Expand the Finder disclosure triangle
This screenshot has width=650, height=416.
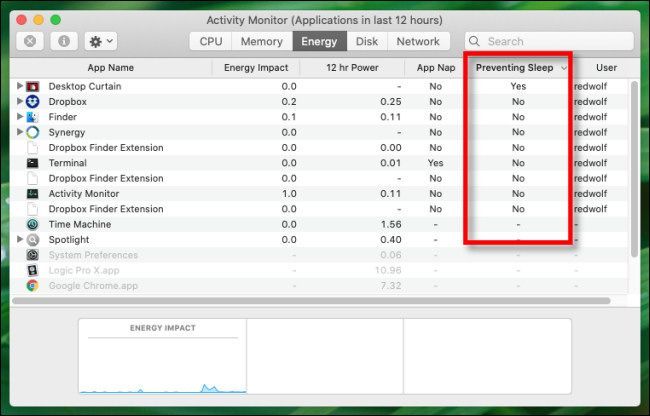[19, 117]
